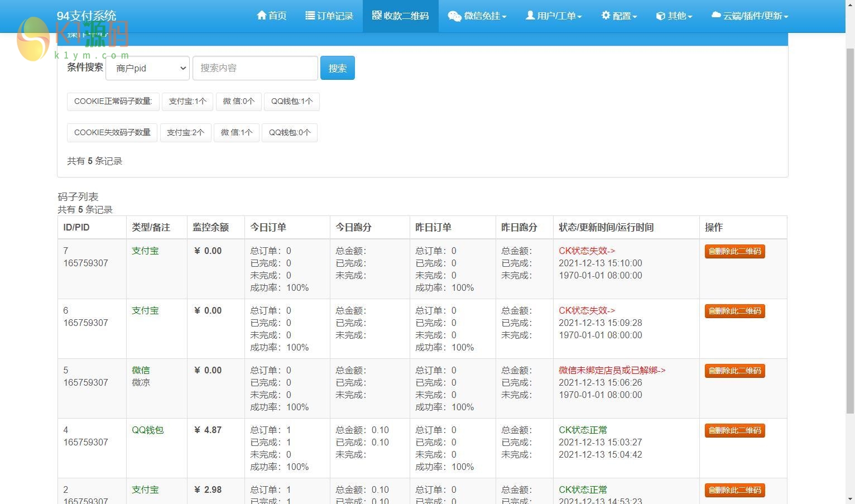
Task: Click the 94支付系统 brand link
Action: click(87, 16)
